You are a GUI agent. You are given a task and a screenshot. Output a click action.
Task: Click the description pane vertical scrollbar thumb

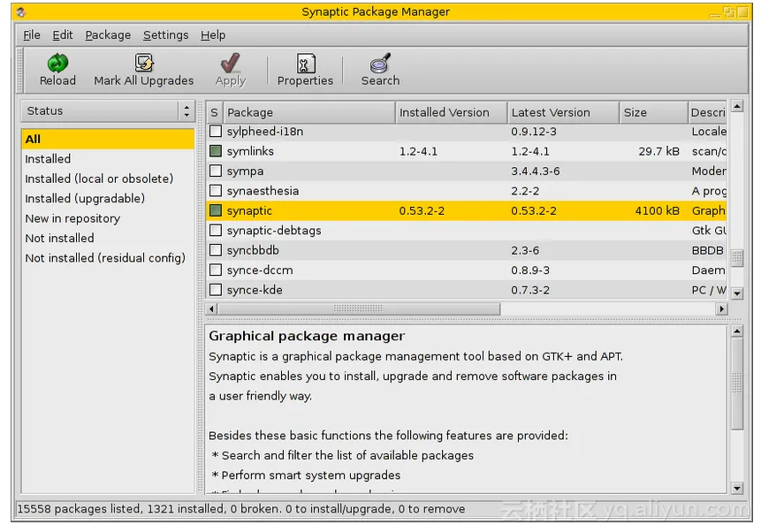[x=737, y=384]
